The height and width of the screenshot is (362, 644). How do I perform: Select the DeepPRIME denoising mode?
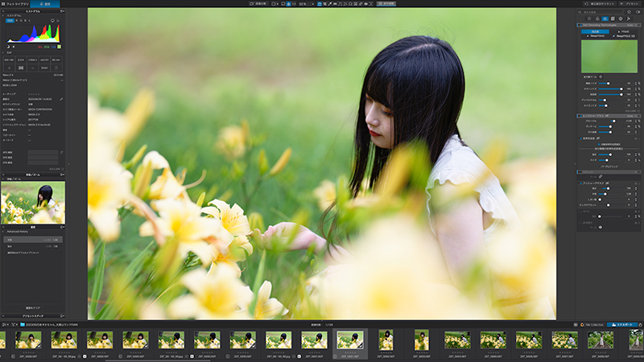click(595, 35)
